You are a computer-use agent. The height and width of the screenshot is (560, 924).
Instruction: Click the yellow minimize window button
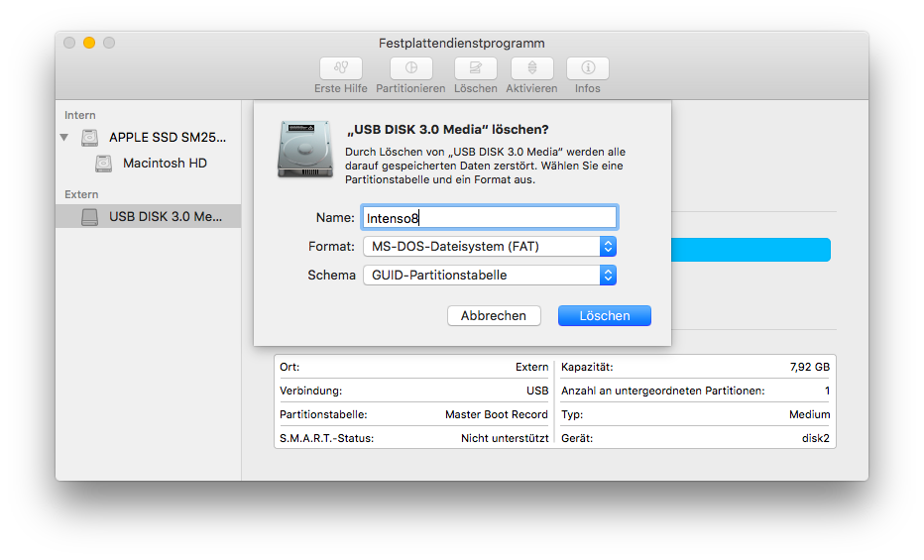pos(89,43)
